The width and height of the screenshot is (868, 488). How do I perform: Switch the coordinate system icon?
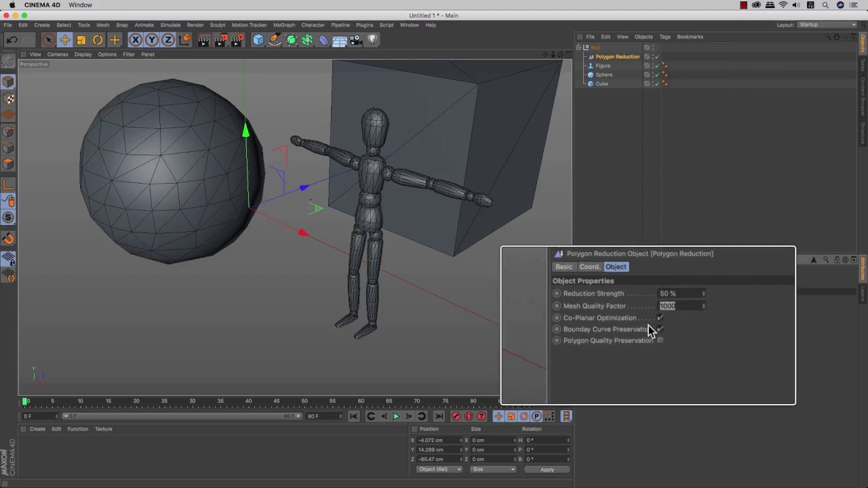point(184,40)
